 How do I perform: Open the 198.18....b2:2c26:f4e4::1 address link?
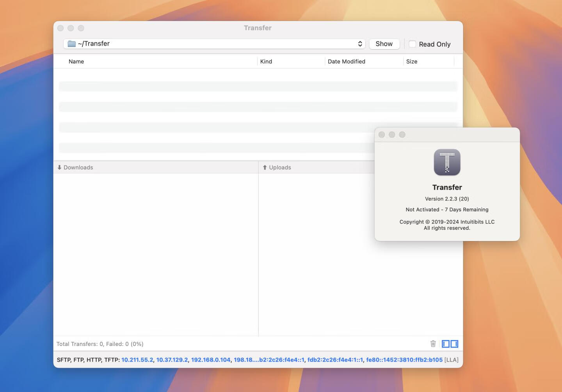[269, 360]
